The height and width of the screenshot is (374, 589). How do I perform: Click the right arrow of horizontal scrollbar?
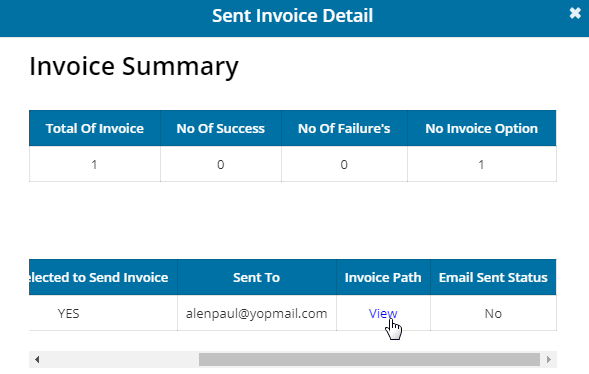click(549, 359)
